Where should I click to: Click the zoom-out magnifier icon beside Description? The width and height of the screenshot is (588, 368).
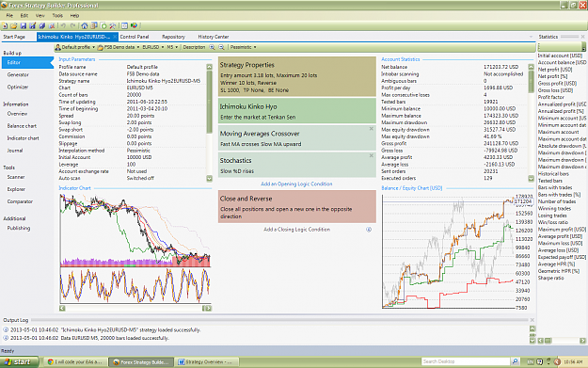[x=221, y=47]
